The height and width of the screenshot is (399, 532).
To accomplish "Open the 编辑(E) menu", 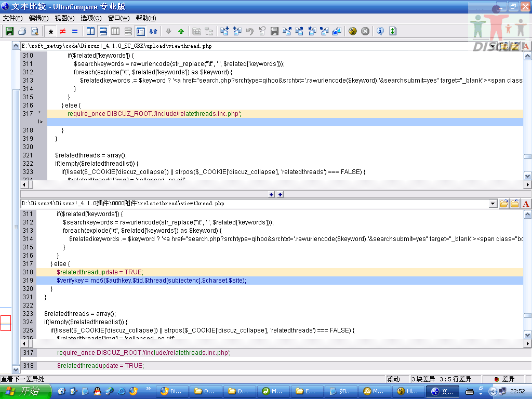I will (x=38, y=18).
